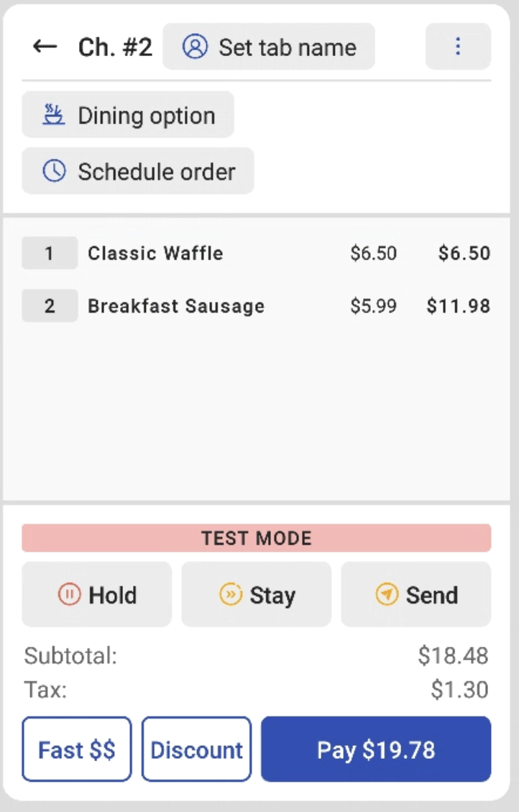Click the Ch. #2 check title
This screenshot has height=812, width=519.
(115, 47)
